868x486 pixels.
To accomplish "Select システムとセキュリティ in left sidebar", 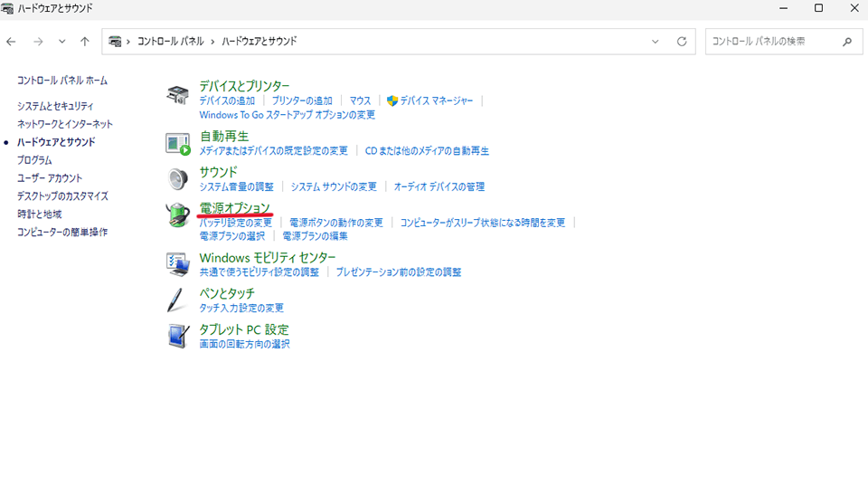I will tap(55, 106).
